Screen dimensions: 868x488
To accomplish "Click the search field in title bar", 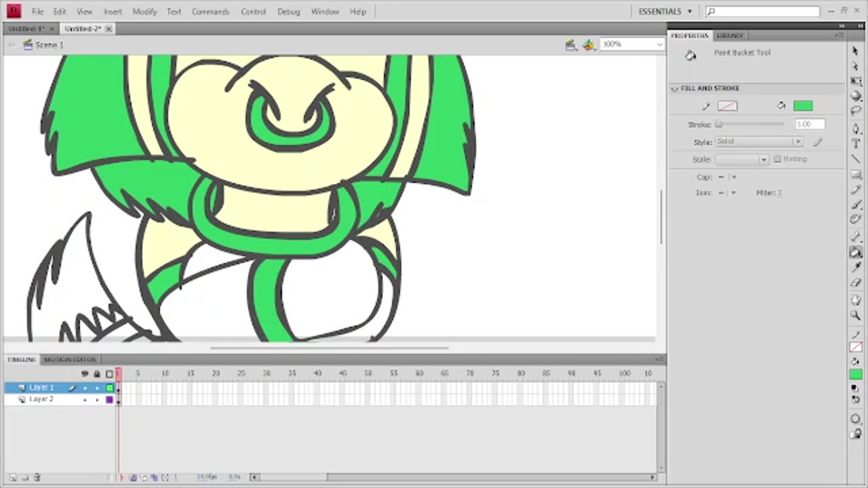I will [x=762, y=12].
